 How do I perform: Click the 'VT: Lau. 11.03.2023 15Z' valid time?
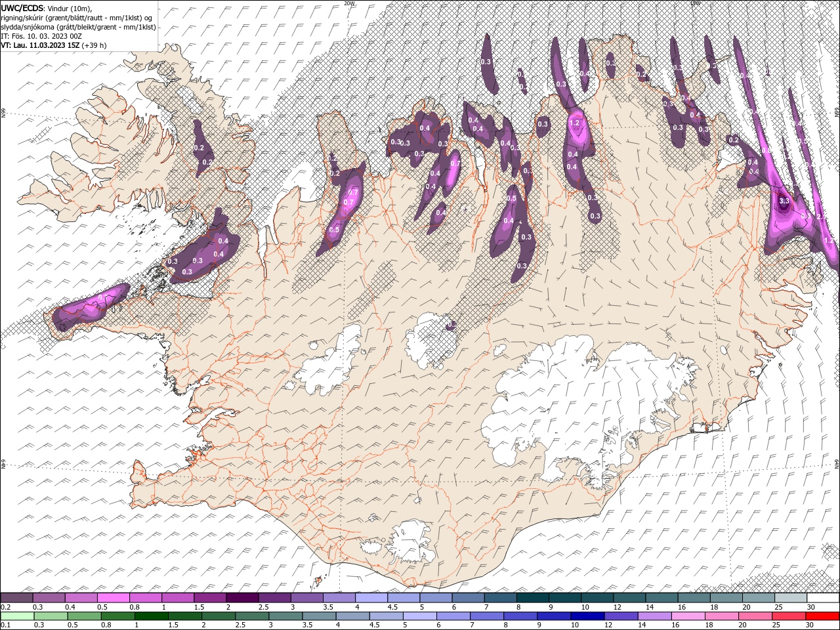point(40,45)
